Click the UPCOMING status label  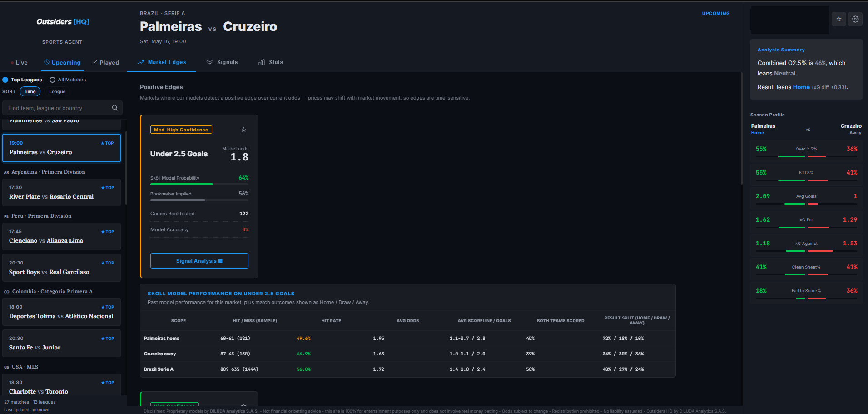tap(716, 14)
